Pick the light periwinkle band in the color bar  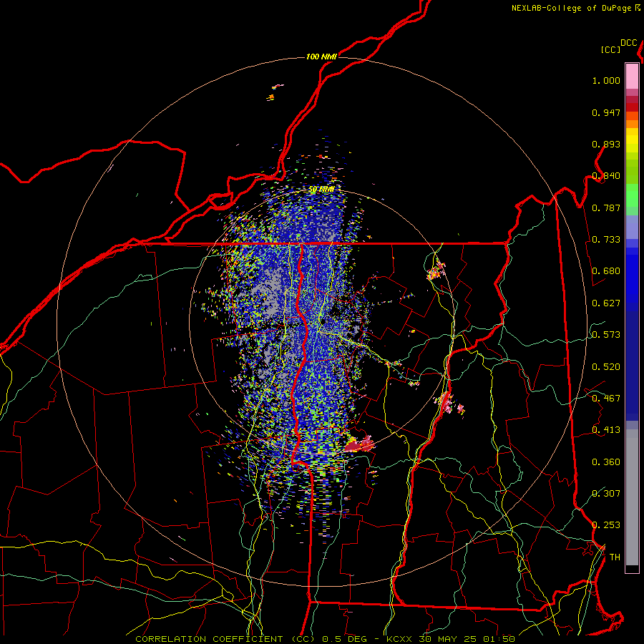click(632, 227)
